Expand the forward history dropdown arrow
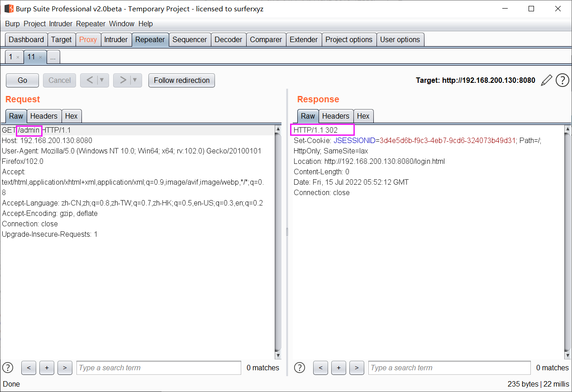Screen dimensions: 572x392 pyautogui.click(x=135, y=80)
